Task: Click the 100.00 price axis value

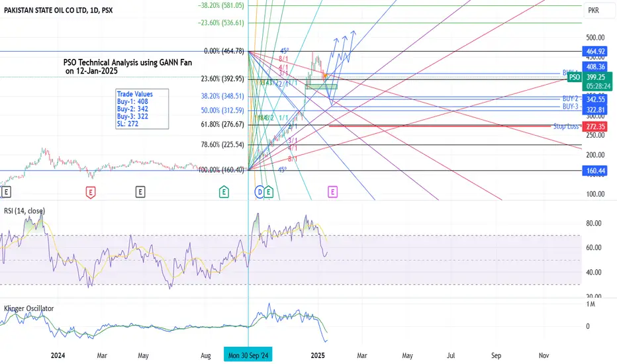Action: tap(595, 194)
